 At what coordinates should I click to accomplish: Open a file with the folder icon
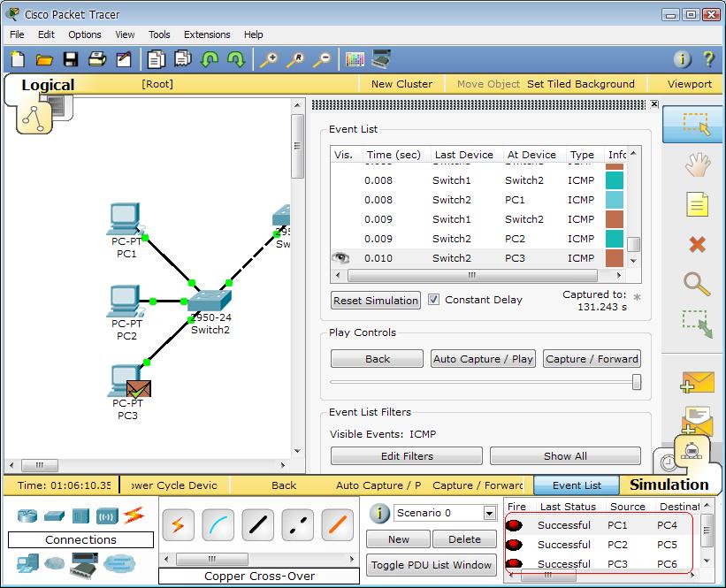[x=44, y=60]
